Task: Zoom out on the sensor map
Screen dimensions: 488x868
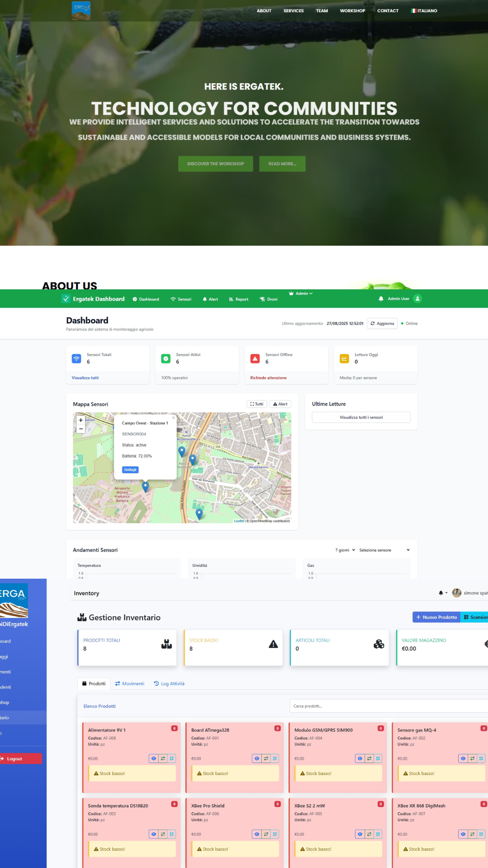Action: (x=81, y=429)
